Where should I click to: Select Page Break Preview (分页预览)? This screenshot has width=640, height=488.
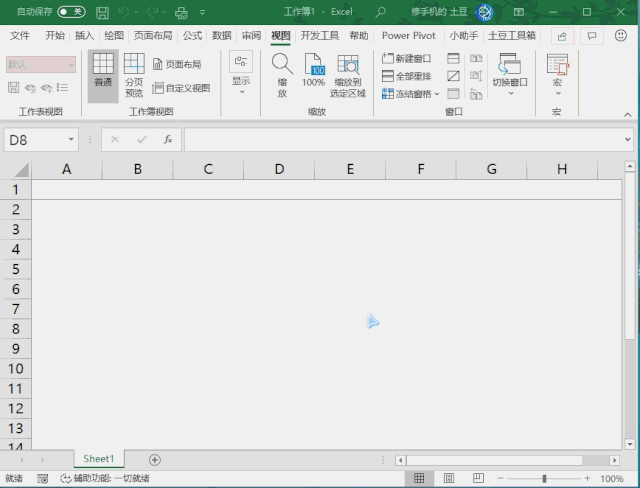[134, 75]
